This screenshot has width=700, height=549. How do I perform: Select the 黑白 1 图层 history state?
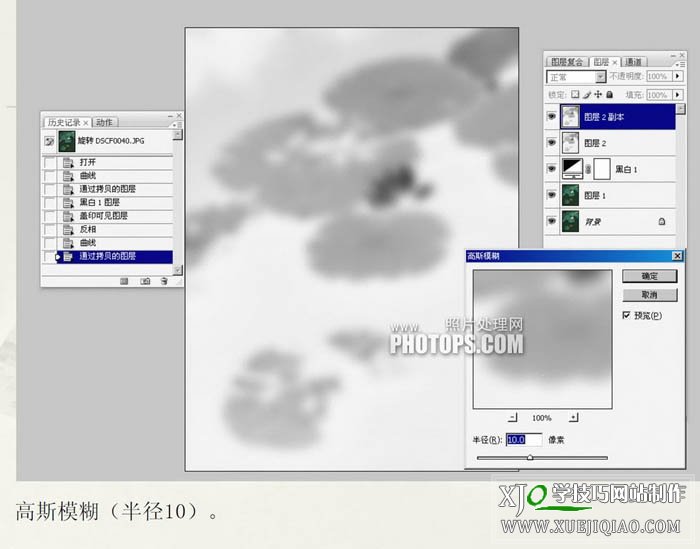114,203
